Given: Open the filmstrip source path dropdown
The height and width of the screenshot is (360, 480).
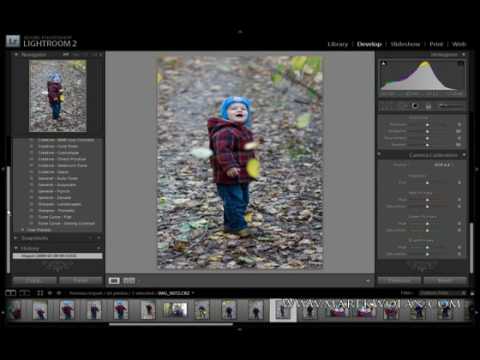Looking at the screenshot, I should click(193, 293).
